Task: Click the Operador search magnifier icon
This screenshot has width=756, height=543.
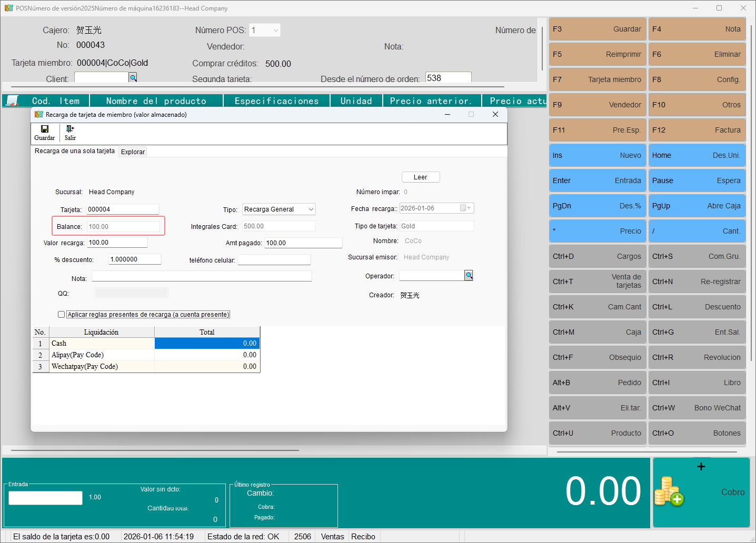Action: pyautogui.click(x=469, y=275)
